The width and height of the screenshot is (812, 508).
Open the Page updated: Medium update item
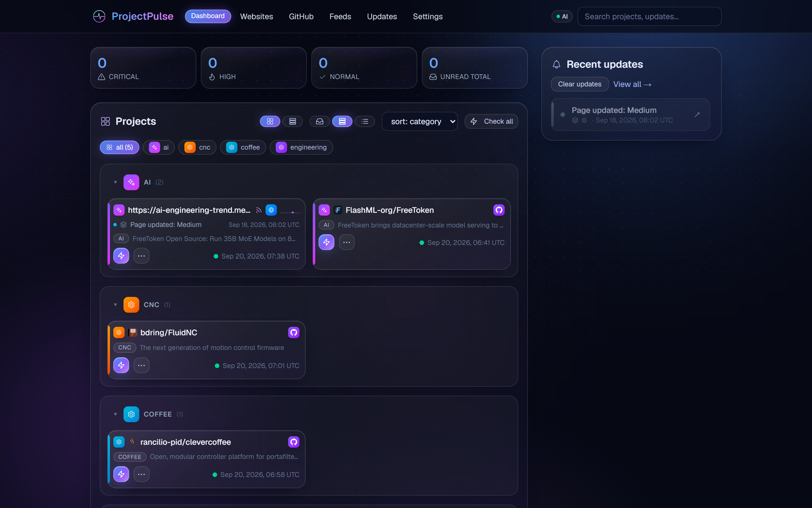pyautogui.click(x=630, y=115)
